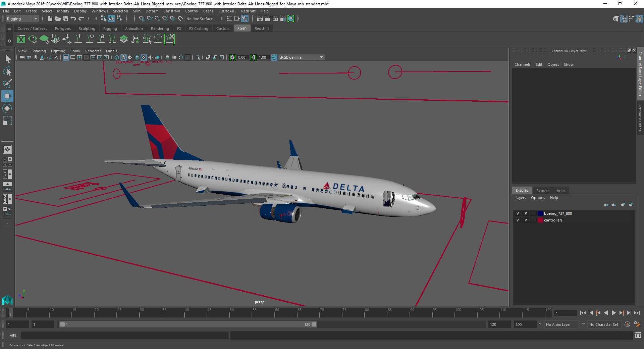
Task: Click the time range slider bar
Action: [x=188, y=325]
